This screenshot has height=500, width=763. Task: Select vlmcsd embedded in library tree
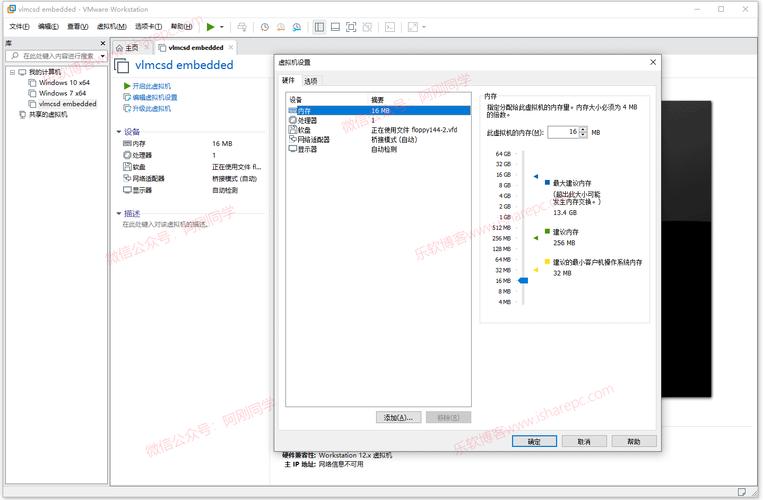[x=67, y=104]
